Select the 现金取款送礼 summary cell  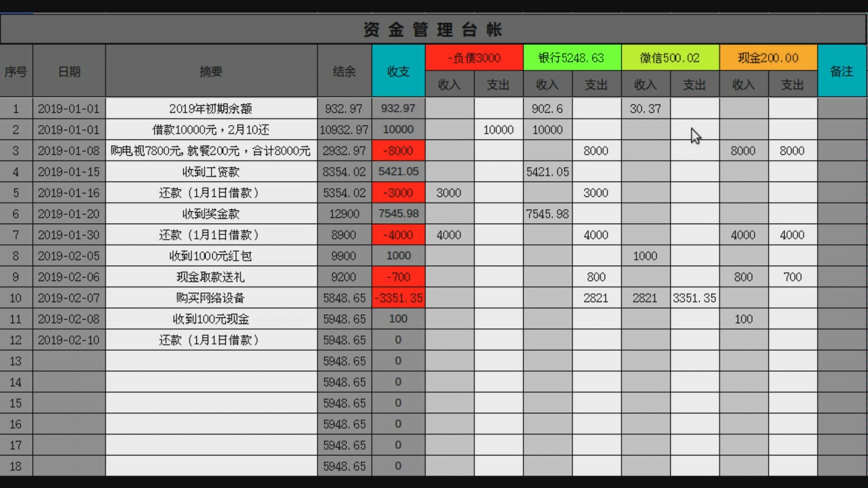pos(211,277)
